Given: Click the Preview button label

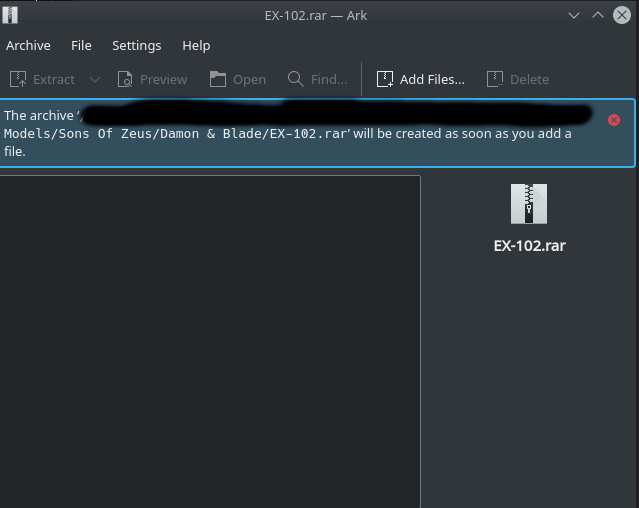Looking at the screenshot, I should click(163, 79).
